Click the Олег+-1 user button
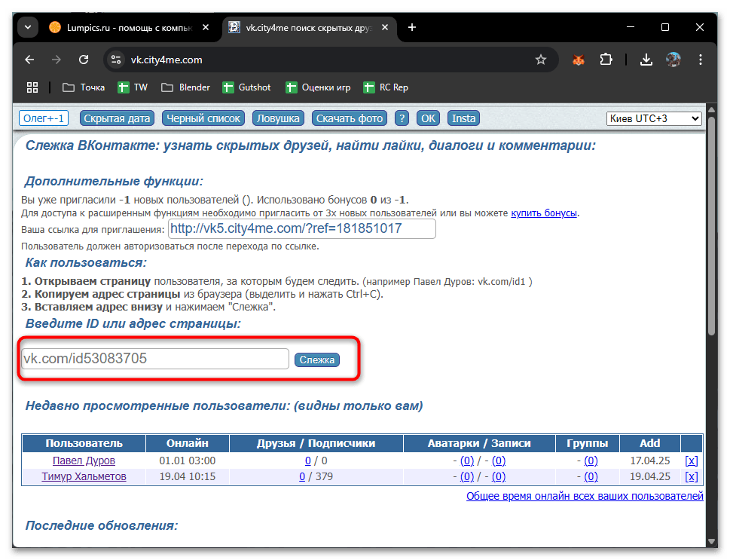The width and height of the screenshot is (730, 560). (44, 118)
